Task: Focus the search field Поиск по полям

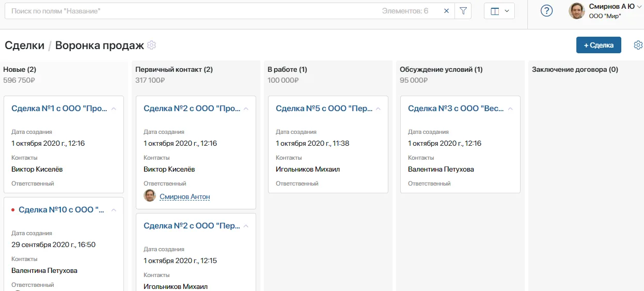Action: [191, 11]
